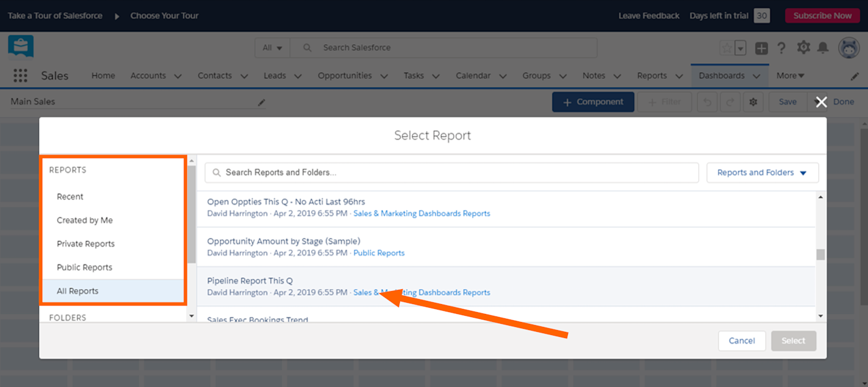
Task: Click the search magnifier in reports search
Action: coord(216,173)
